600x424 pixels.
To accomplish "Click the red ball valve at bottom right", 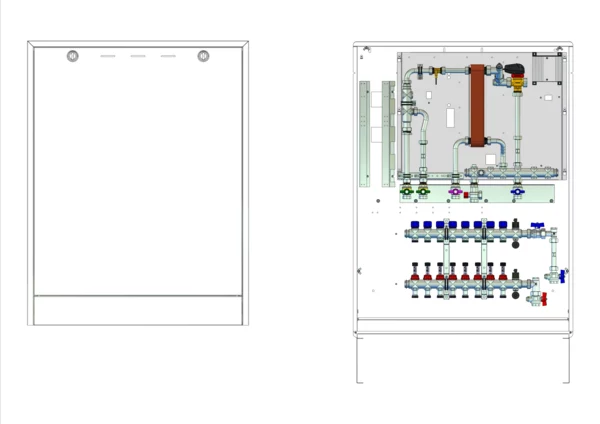I will (x=544, y=297).
